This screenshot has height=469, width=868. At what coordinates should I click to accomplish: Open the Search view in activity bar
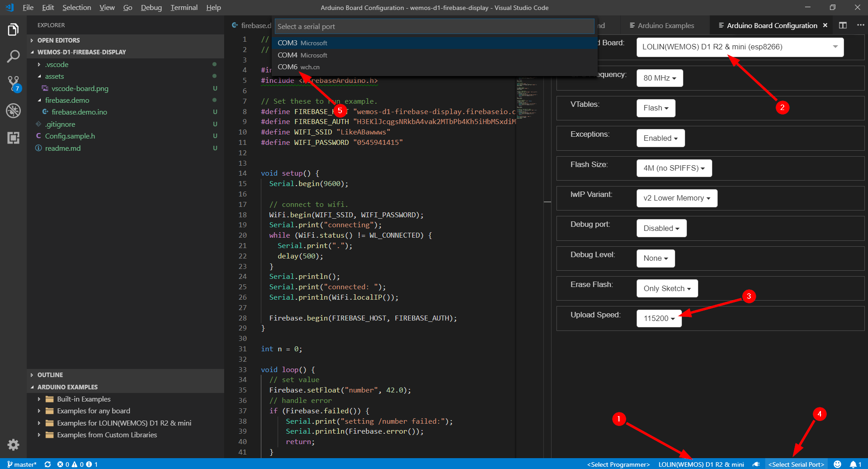coord(13,57)
